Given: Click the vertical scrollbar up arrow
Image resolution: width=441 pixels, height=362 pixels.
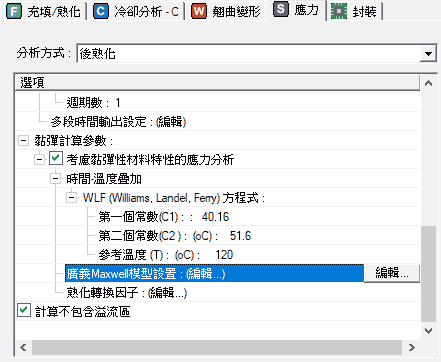Looking at the screenshot, I should coord(428,83).
